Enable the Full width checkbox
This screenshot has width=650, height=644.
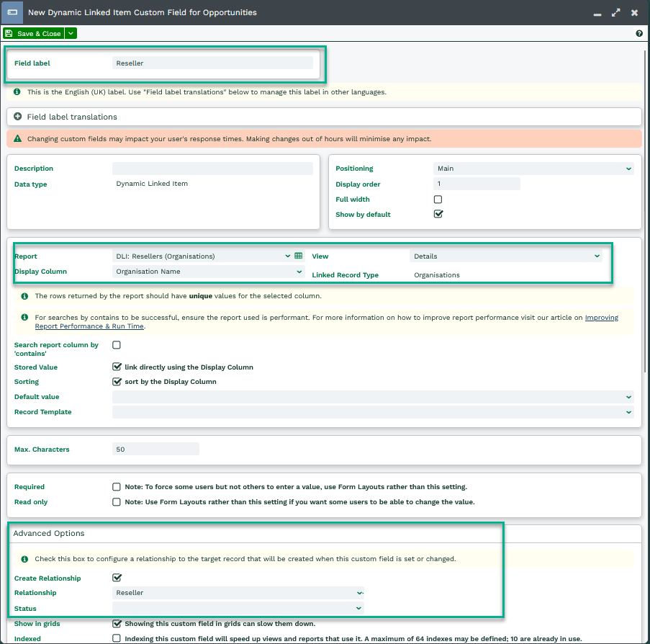(438, 200)
